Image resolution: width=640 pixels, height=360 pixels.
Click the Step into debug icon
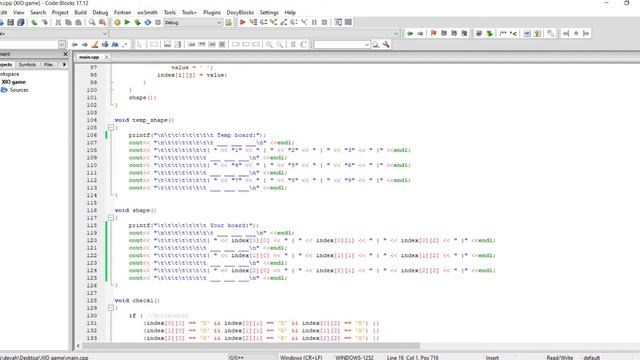click(273, 22)
